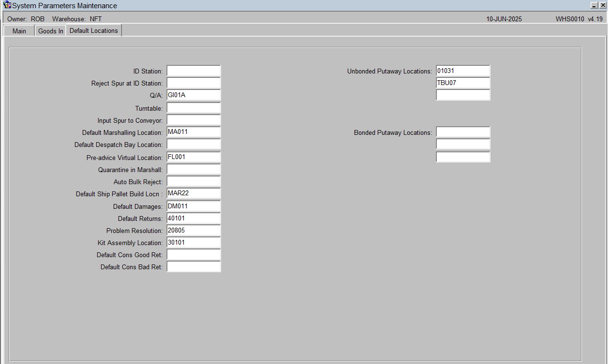The width and height of the screenshot is (608, 364).
Task: Click the Quarantine in Marshall field
Action: coord(193,170)
